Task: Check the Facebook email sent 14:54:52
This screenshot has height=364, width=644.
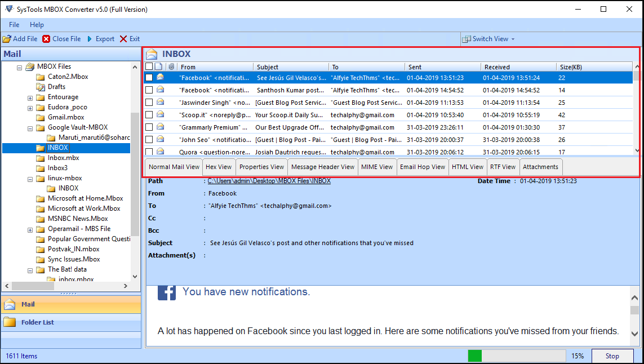Action: coord(149,90)
